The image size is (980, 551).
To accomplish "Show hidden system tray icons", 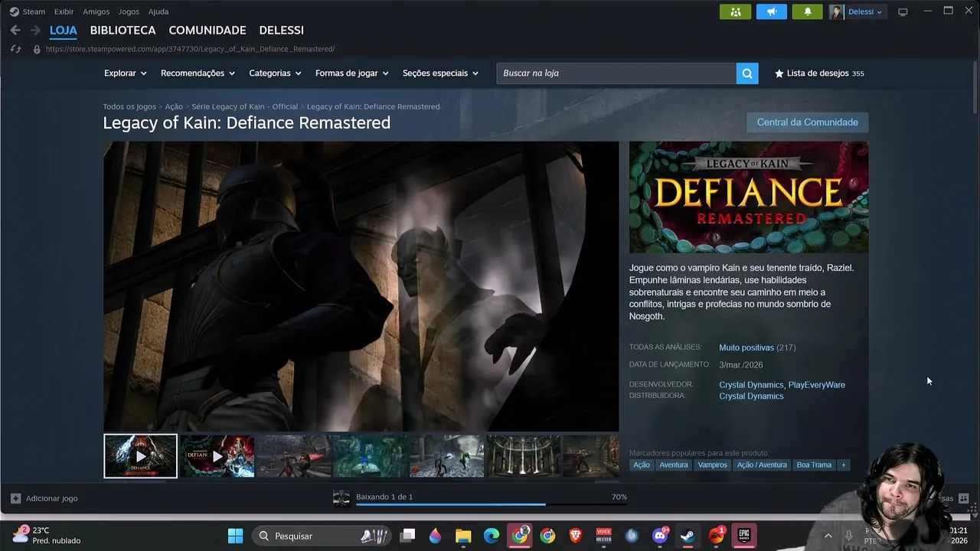I will [x=828, y=536].
